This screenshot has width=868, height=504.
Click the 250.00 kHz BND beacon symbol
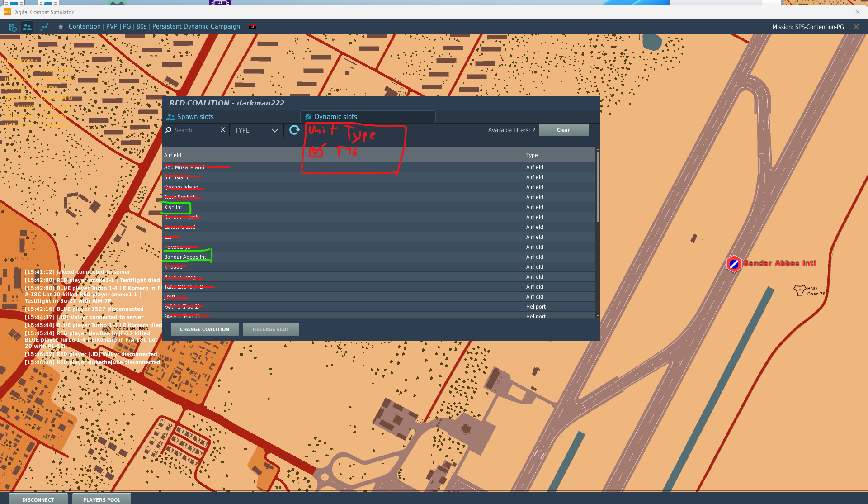coord(107,329)
